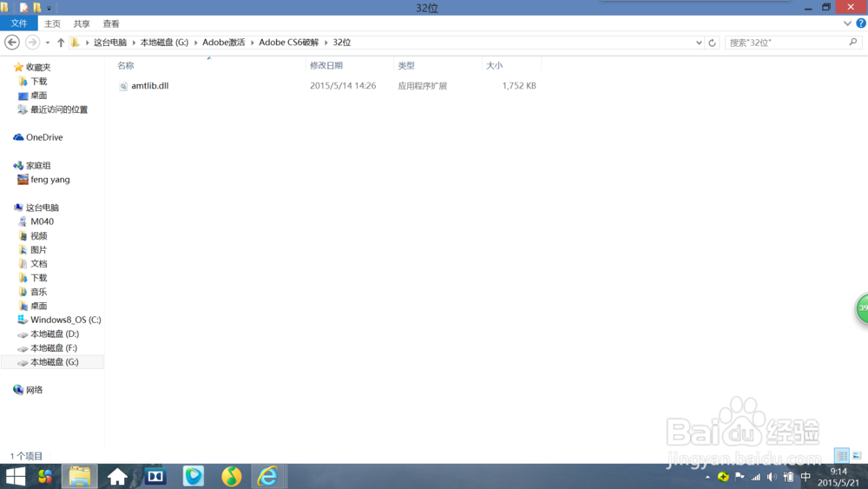This screenshot has height=489, width=868.
Task: Launch Internet Explorer from taskbar
Action: (268, 476)
